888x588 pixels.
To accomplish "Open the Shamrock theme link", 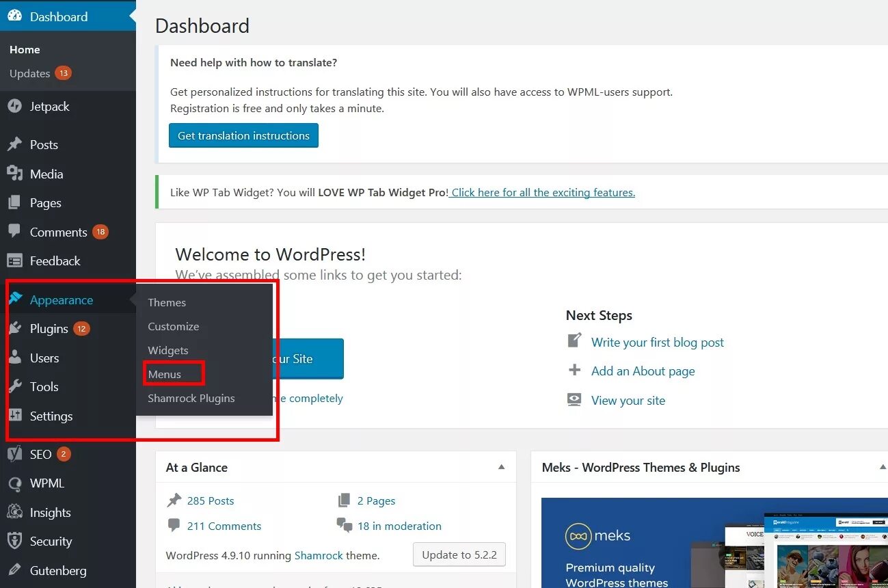I will pos(319,555).
